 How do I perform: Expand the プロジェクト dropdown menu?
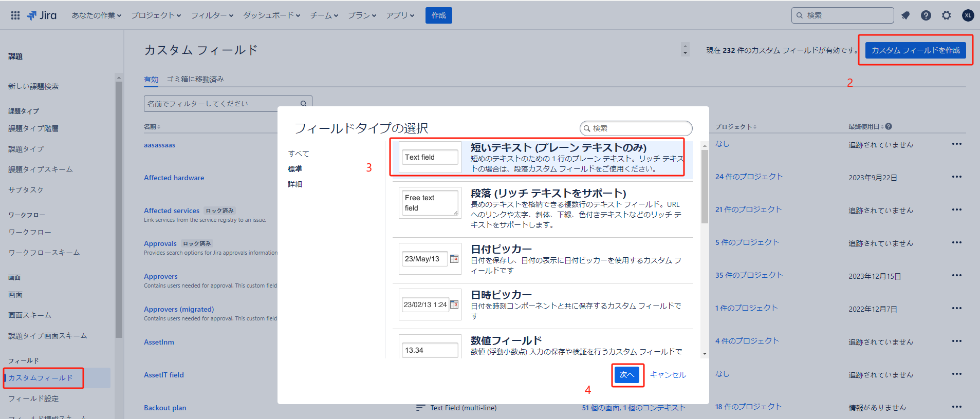click(156, 15)
